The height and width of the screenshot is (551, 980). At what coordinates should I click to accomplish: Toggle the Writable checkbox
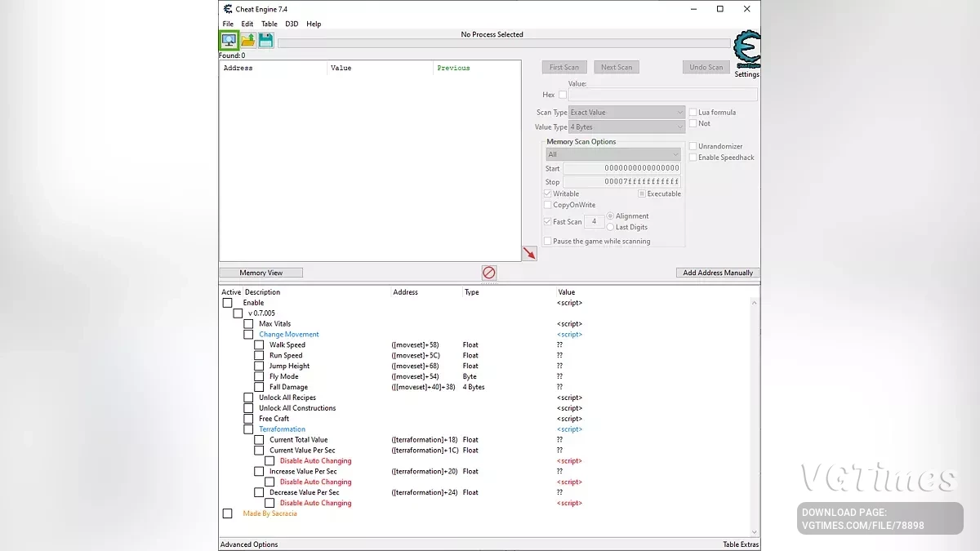548,193
